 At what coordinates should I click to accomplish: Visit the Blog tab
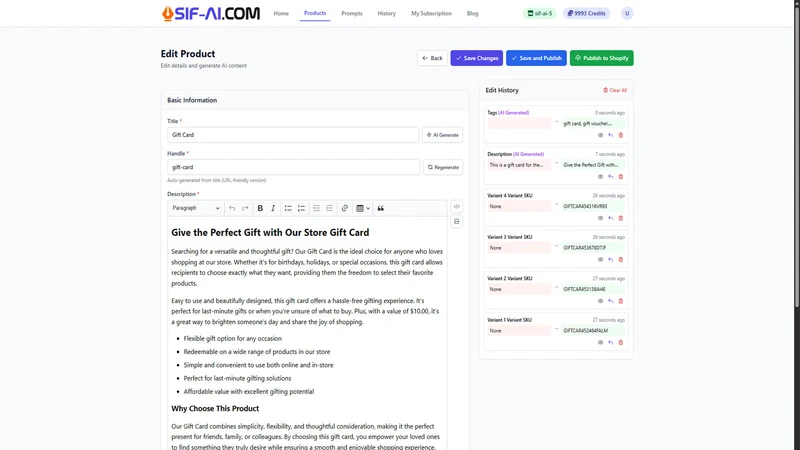472,13
